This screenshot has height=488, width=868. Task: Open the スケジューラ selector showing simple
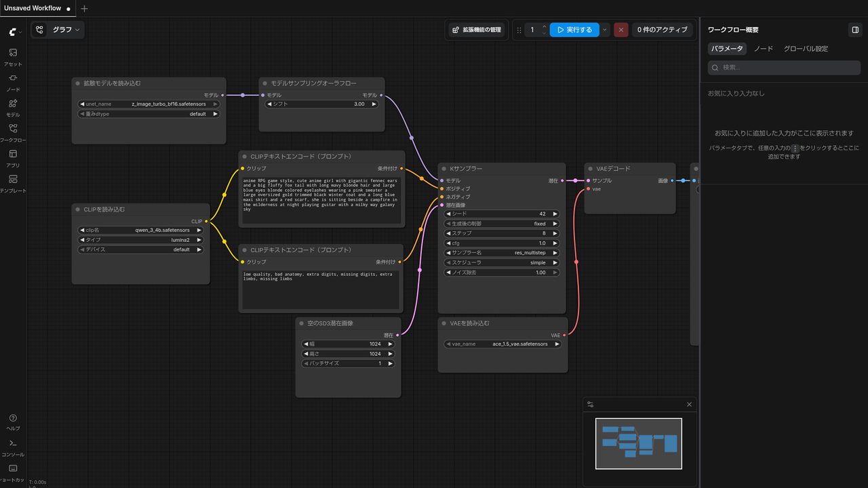[502, 262]
